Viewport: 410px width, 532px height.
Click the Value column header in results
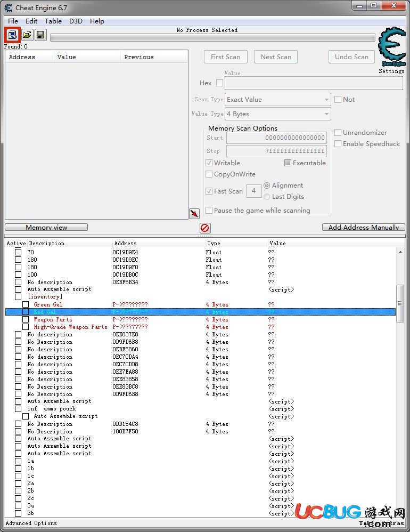[x=87, y=57]
